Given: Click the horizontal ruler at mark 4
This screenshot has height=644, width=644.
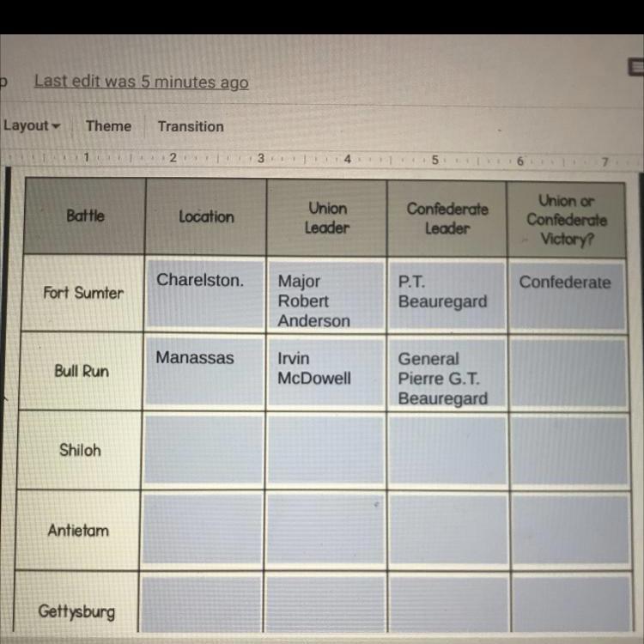Looking at the screenshot, I should (348, 159).
